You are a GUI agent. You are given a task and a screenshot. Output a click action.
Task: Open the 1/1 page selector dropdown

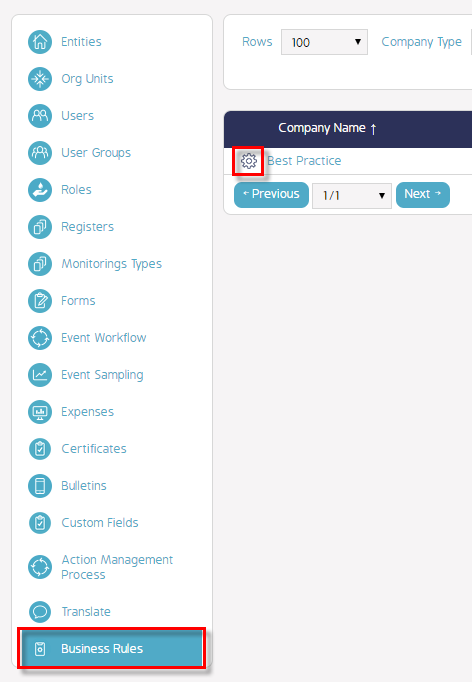(352, 195)
